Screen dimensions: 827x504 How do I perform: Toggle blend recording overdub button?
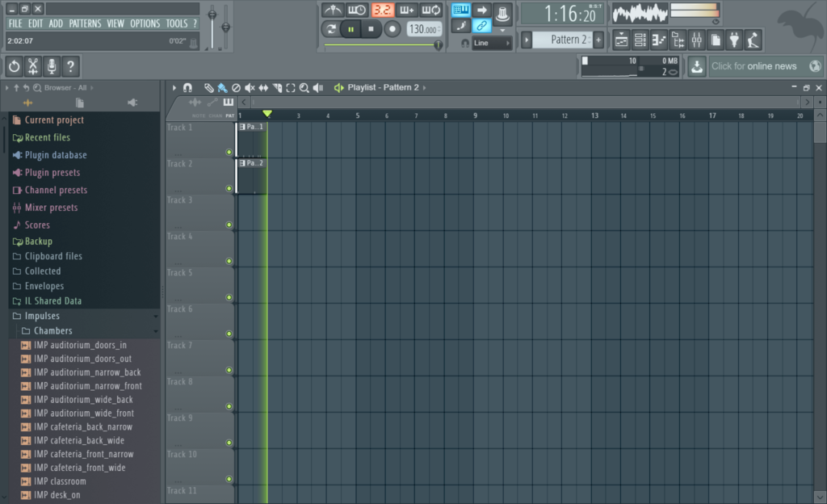pyautogui.click(x=407, y=10)
